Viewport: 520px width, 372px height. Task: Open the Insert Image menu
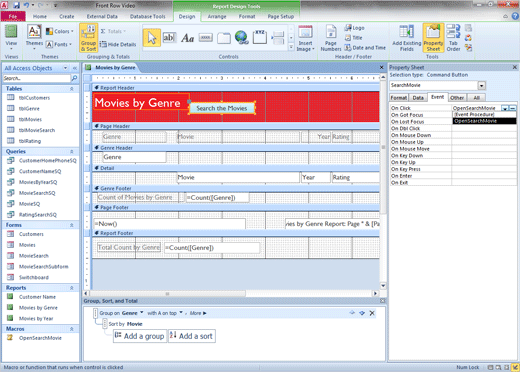(x=305, y=38)
